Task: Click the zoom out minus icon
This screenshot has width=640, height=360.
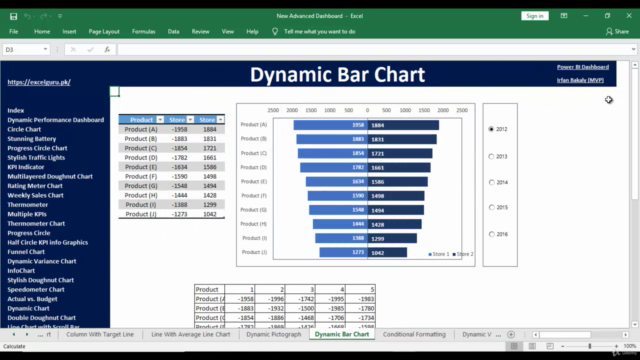Action: (562, 346)
